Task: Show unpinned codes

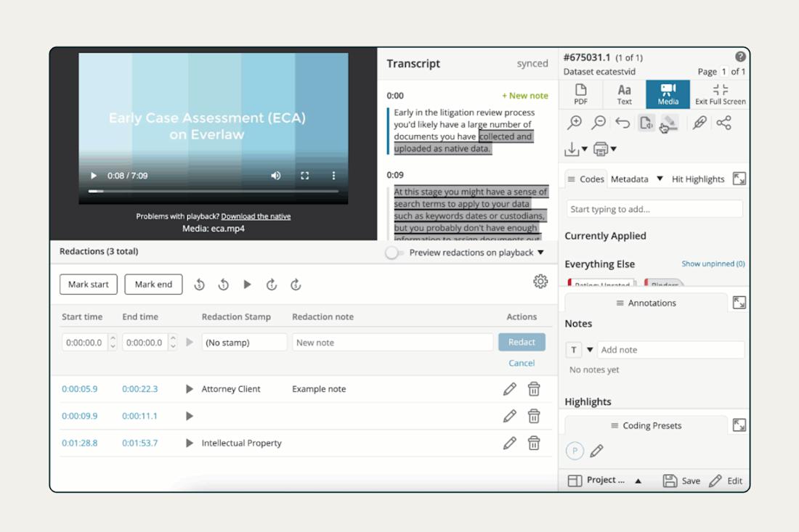Action: click(x=713, y=263)
